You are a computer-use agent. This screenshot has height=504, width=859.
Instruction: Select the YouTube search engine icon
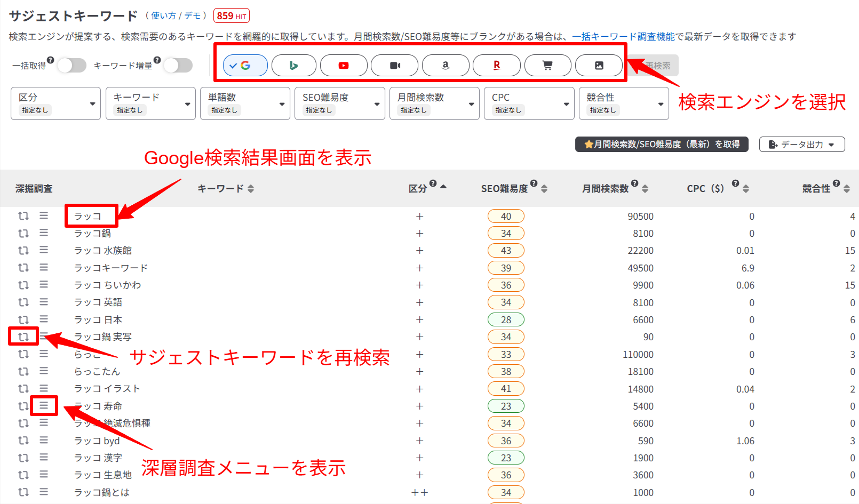344,66
